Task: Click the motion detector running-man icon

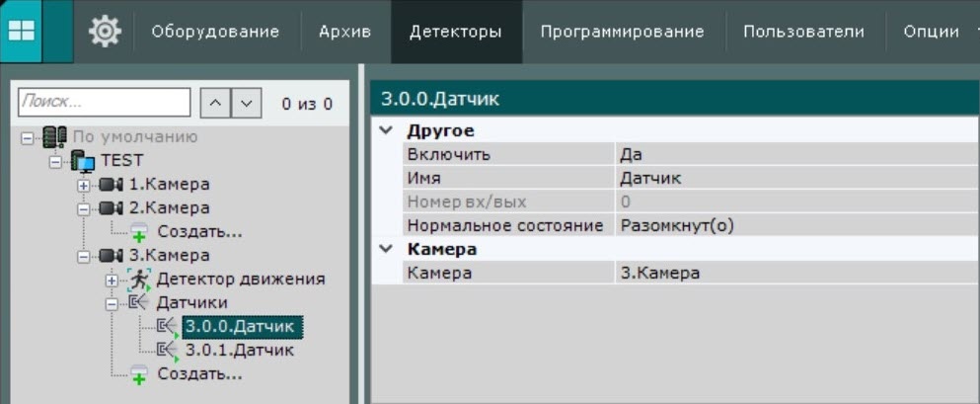Action: tap(139, 280)
